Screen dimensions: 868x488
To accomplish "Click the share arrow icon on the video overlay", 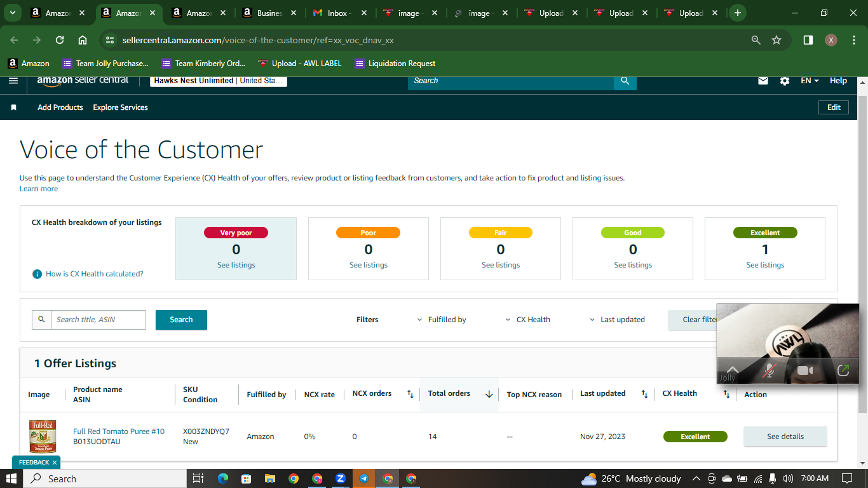I will [x=843, y=370].
